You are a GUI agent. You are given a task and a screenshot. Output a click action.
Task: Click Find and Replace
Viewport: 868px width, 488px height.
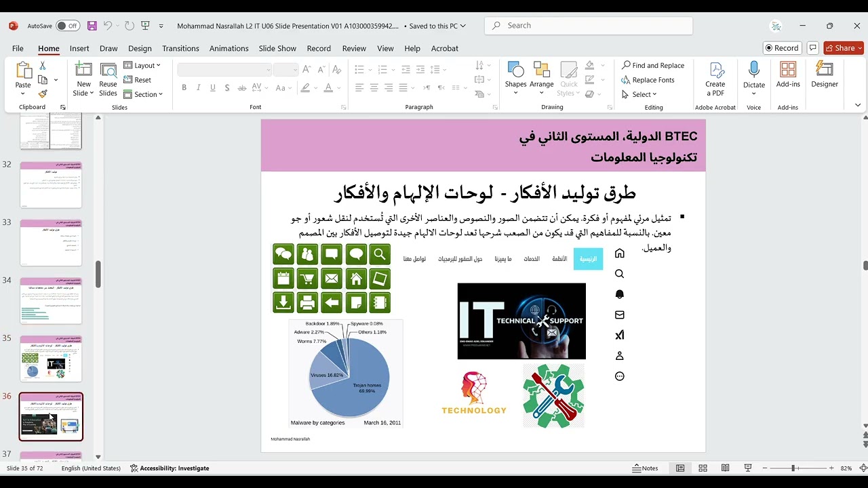653,66
